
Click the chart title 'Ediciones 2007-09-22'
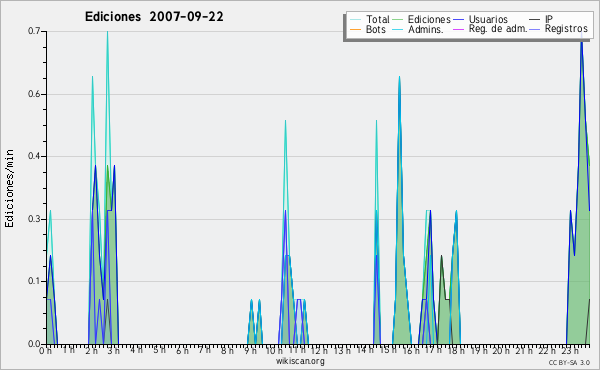(x=154, y=17)
